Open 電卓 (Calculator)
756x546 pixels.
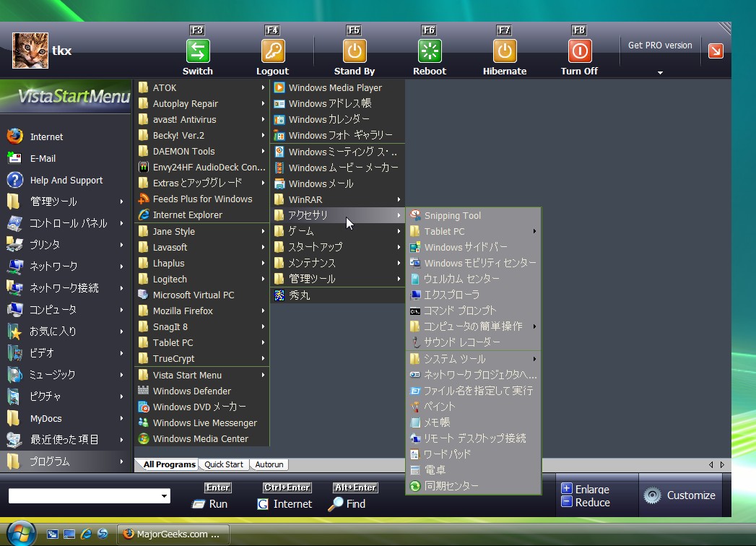tap(474, 469)
